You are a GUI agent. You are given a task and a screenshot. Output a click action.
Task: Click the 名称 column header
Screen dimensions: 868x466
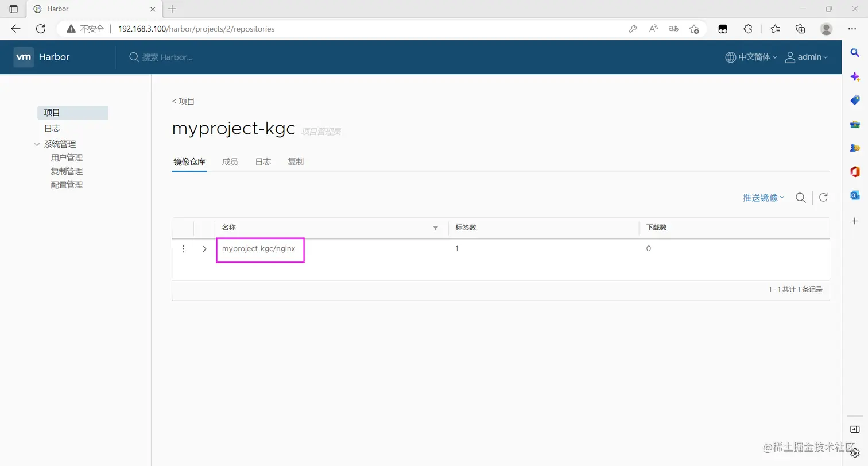tap(228, 228)
